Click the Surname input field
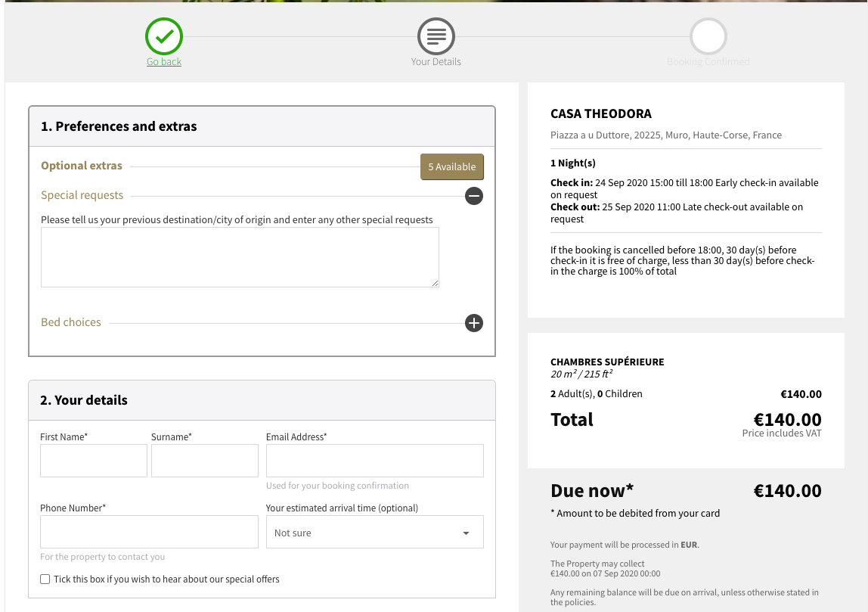The image size is (868, 612). [205, 461]
